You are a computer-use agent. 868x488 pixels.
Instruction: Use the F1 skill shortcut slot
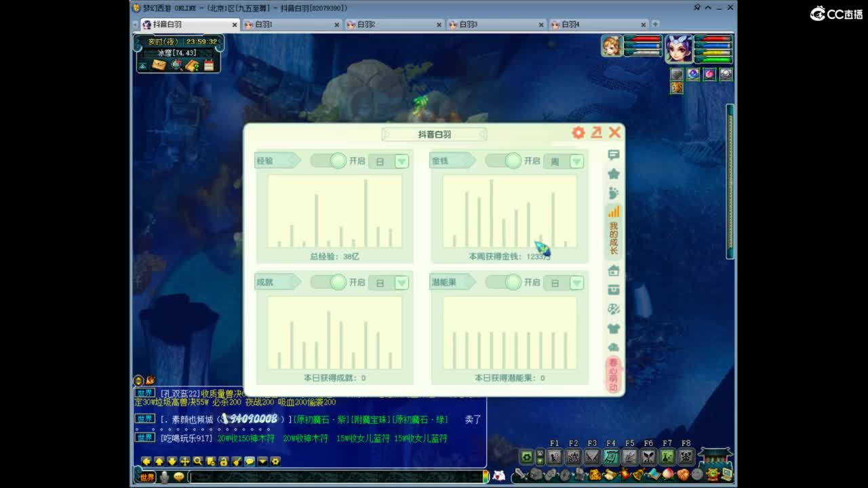coord(555,457)
